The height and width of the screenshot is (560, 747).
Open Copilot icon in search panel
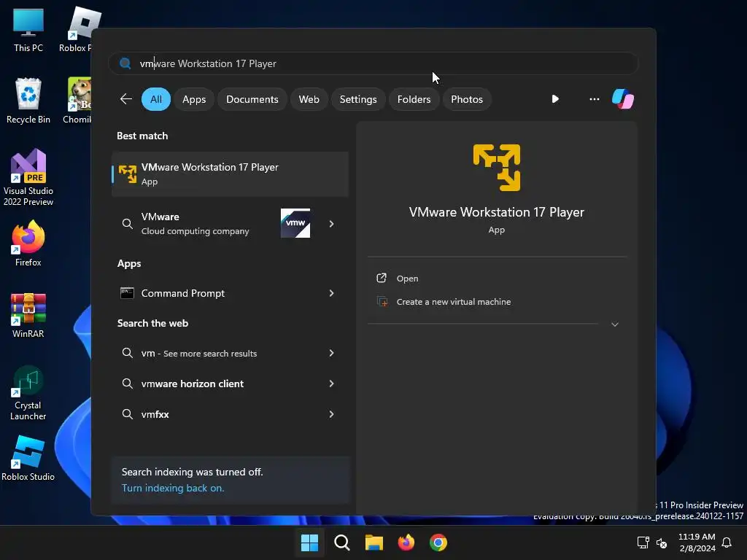pyautogui.click(x=623, y=99)
